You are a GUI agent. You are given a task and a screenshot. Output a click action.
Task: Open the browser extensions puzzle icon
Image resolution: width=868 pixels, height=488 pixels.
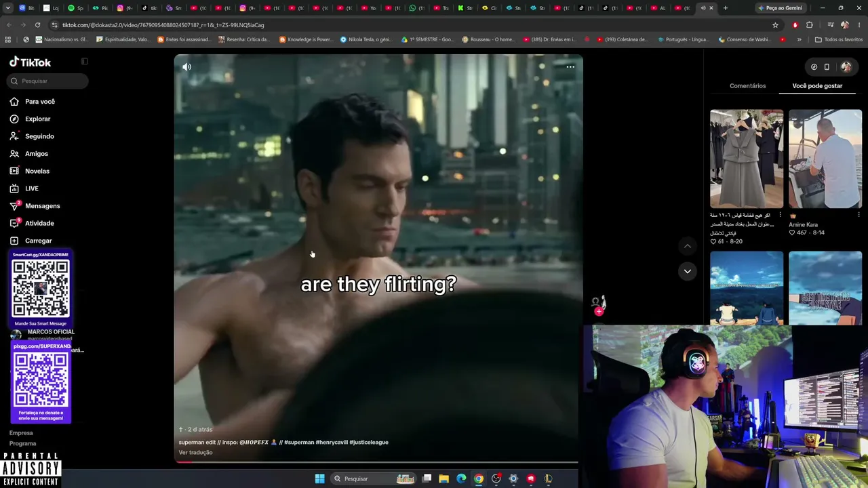(x=810, y=25)
